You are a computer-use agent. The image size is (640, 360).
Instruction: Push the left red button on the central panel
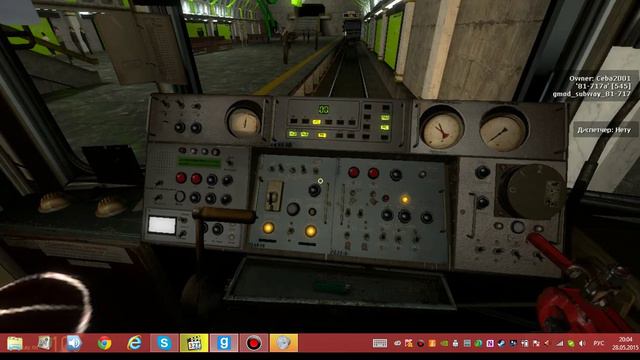(x=353, y=172)
